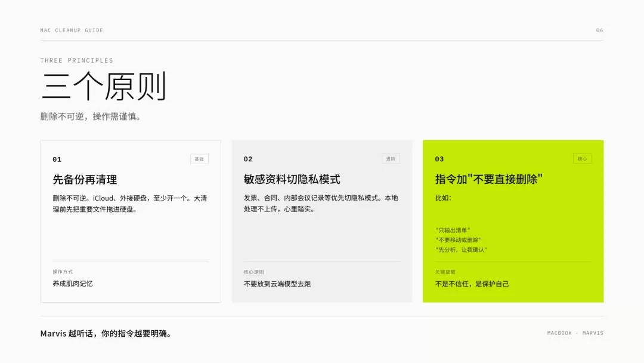This screenshot has width=644, height=363.
Task: Click the "比如:" text
Action: click(443, 198)
